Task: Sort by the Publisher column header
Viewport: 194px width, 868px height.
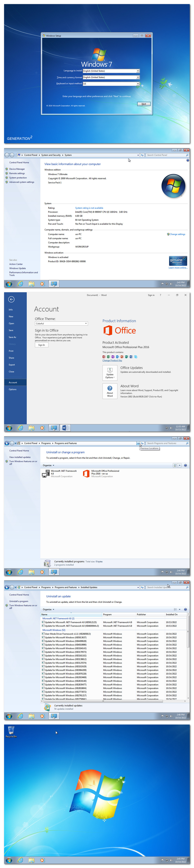Action: click(150, 614)
